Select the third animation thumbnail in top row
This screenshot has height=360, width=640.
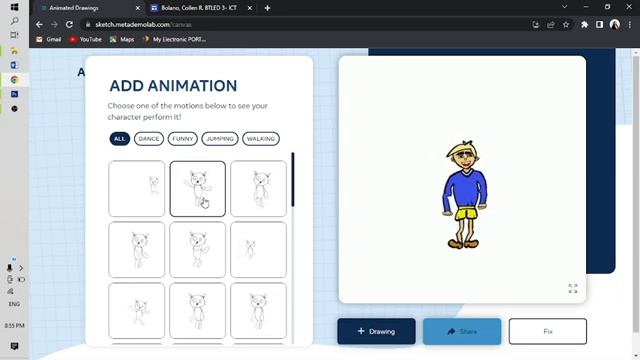[258, 189]
